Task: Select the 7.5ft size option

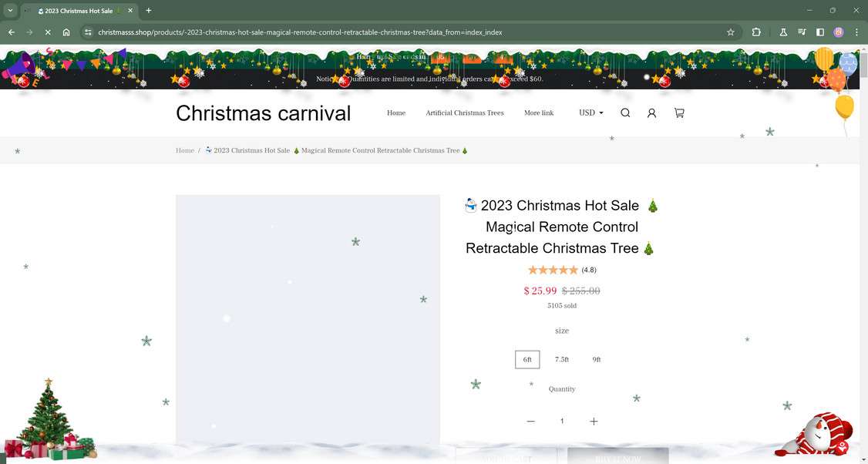Action: click(561, 359)
